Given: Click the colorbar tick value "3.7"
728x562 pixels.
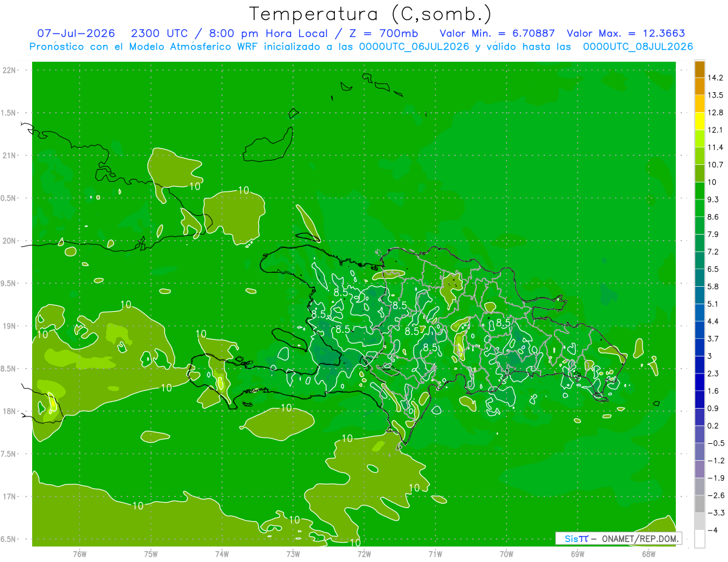Looking at the screenshot, I should 713,338.
